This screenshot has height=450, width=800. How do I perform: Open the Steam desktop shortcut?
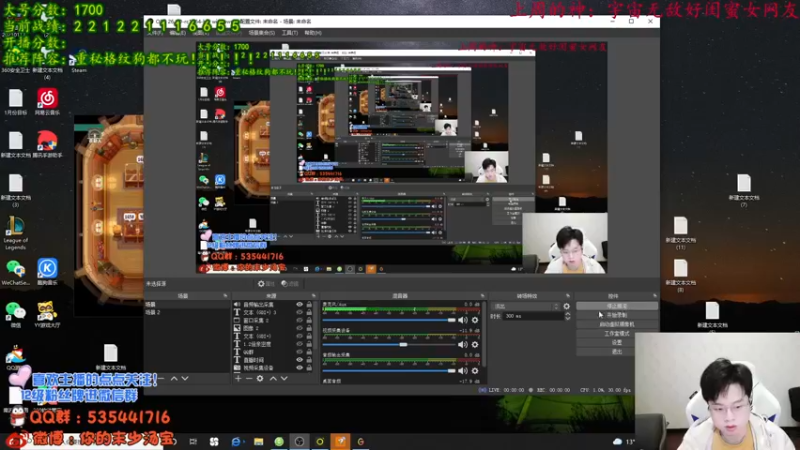click(x=79, y=62)
